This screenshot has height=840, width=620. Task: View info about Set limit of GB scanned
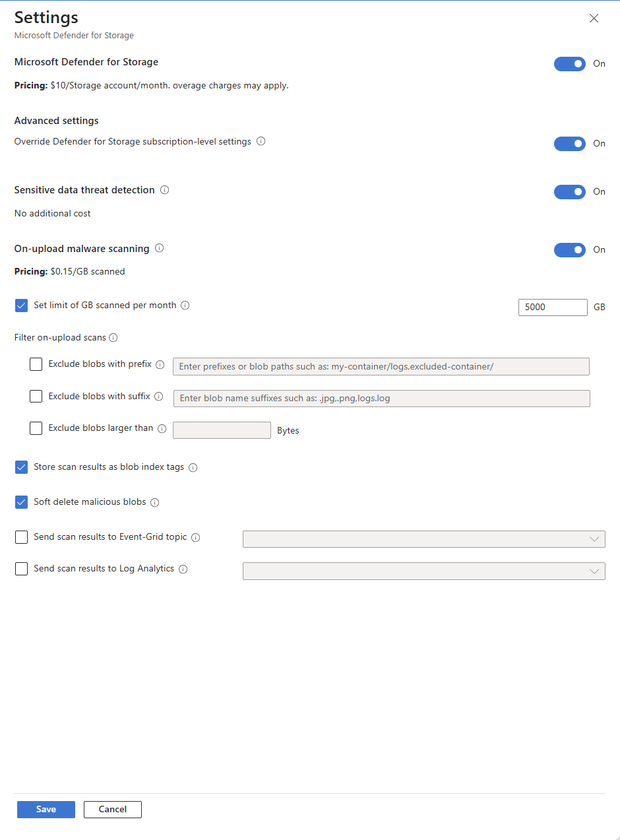click(185, 306)
